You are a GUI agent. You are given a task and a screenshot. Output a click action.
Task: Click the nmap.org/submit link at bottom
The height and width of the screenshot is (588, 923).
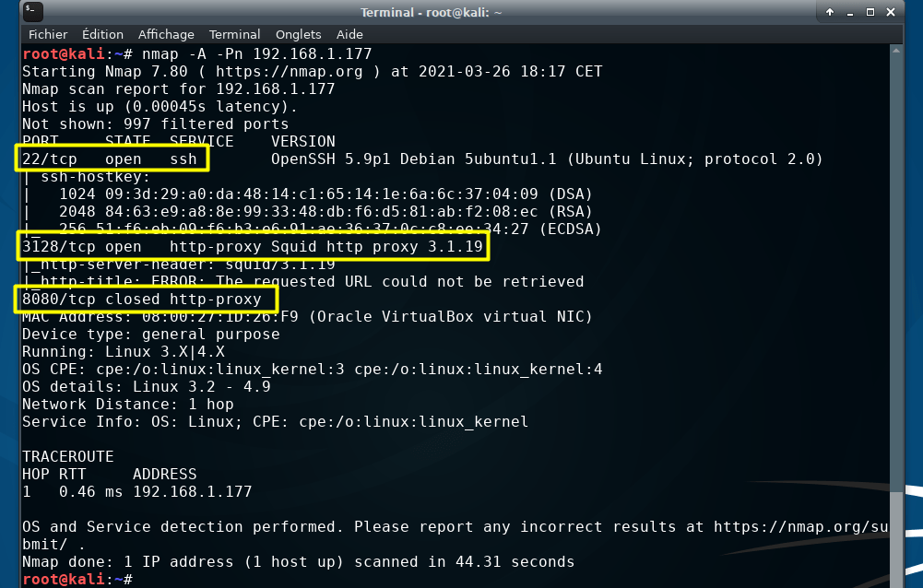800,527
